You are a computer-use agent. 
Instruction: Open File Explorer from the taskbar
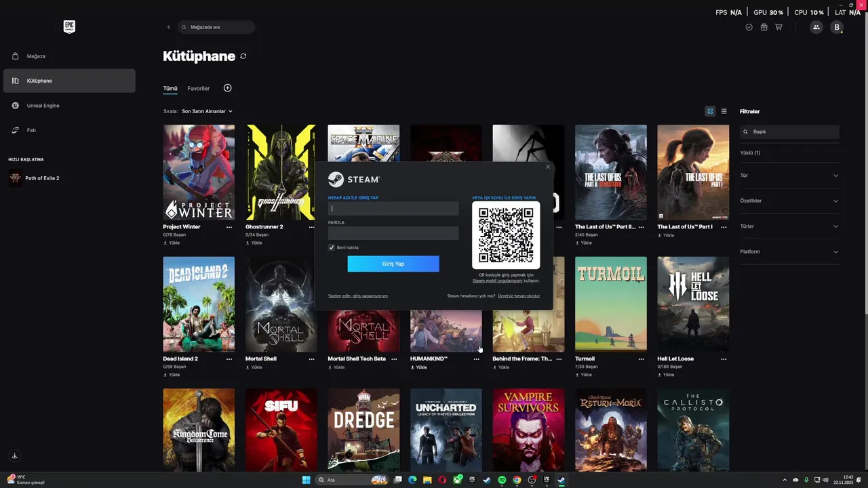(x=427, y=480)
